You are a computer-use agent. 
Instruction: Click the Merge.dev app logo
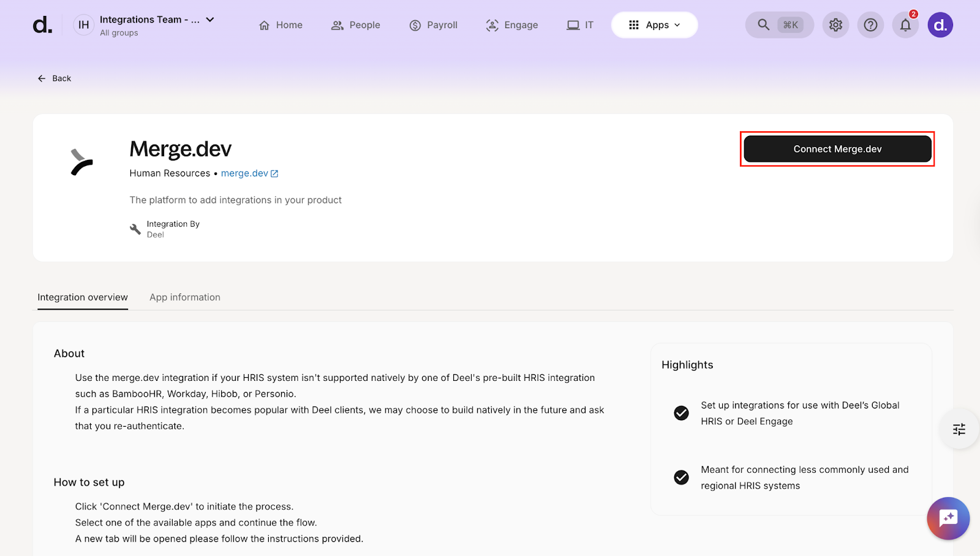pos(81,162)
